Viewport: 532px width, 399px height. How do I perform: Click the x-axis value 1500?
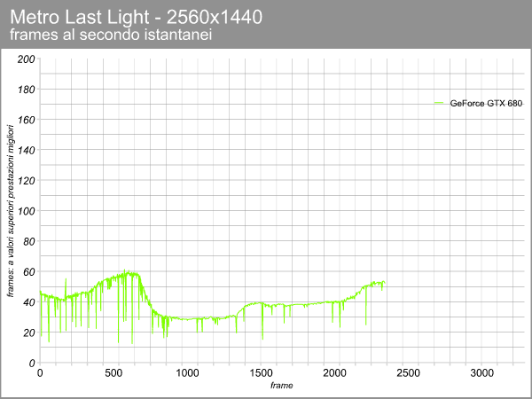[261, 373]
